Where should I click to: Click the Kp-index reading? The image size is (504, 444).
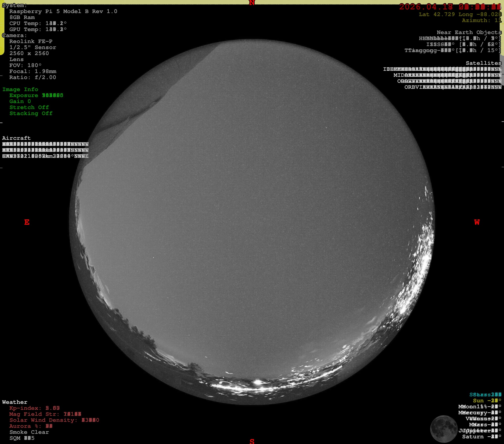pos(34,408)
